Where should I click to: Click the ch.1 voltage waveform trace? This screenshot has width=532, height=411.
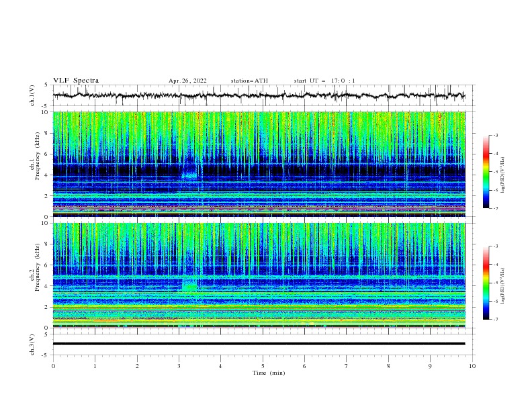click(259, 95)
